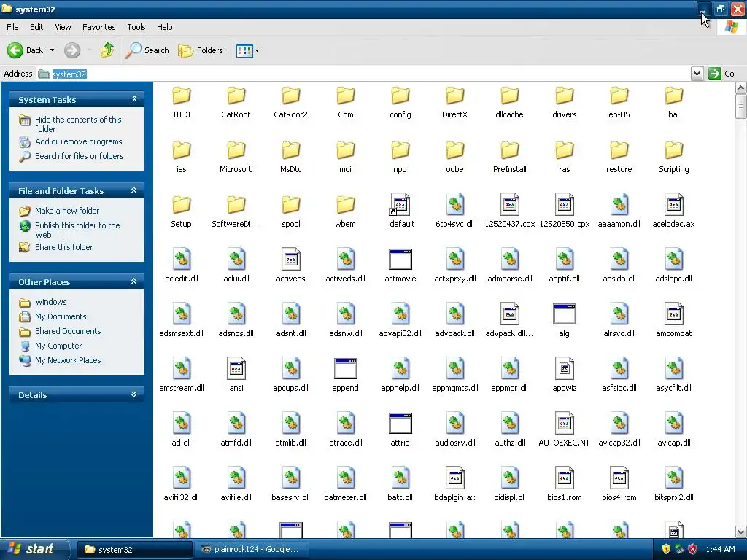
Task: Go to Windows in Other Places
Action: pyautogui.click(x=50, y=302)
